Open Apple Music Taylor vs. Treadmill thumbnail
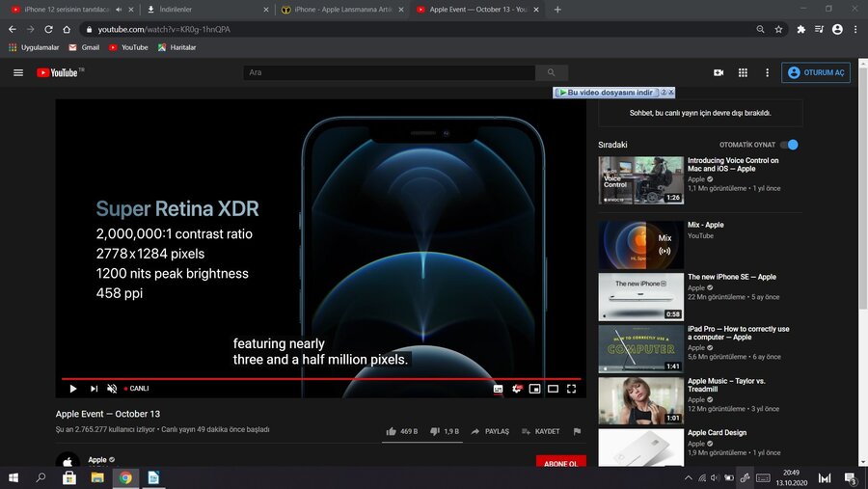 tap(641, 401)
